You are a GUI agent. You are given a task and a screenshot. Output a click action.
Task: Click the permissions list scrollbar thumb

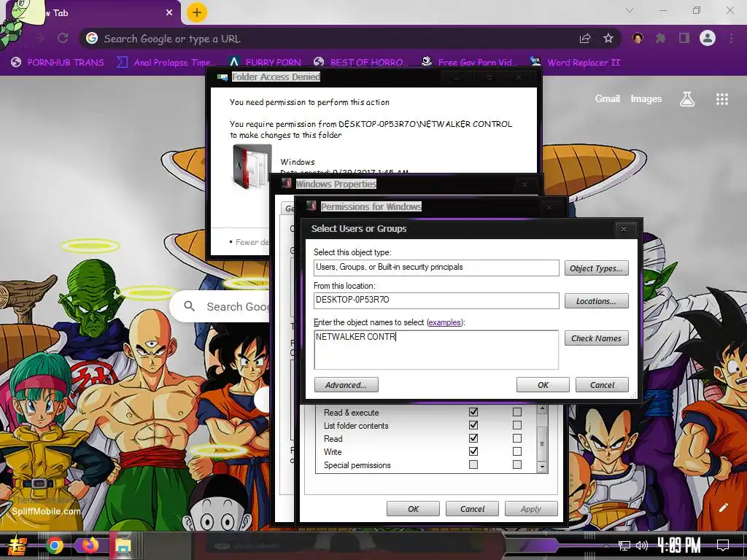[x=542, y=443]
